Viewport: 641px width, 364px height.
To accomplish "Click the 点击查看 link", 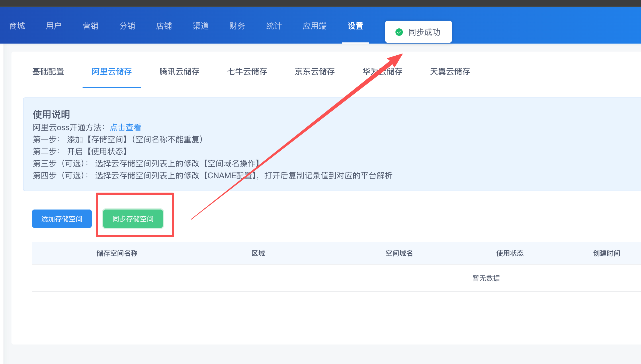I will [x=126, y=127].
